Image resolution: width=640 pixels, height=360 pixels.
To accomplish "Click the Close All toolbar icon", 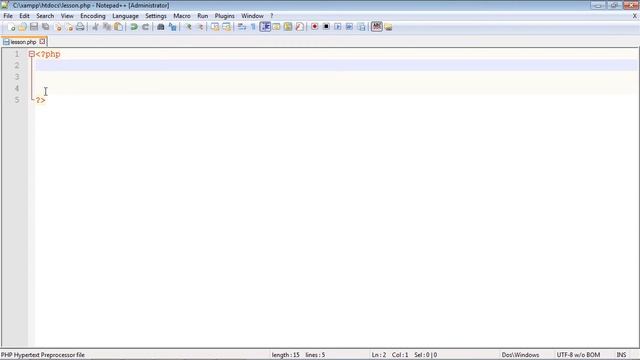I will point(69,27).
